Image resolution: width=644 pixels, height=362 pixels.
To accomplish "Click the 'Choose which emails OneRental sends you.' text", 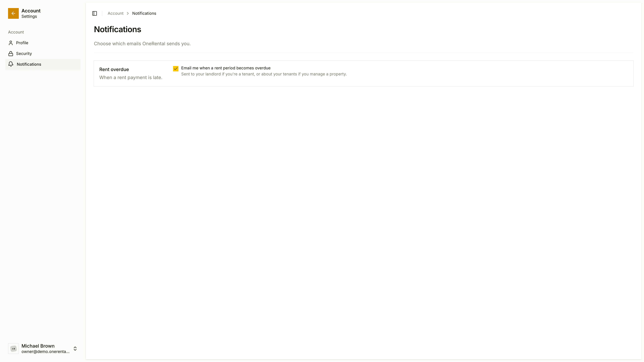I will [142, 44].
